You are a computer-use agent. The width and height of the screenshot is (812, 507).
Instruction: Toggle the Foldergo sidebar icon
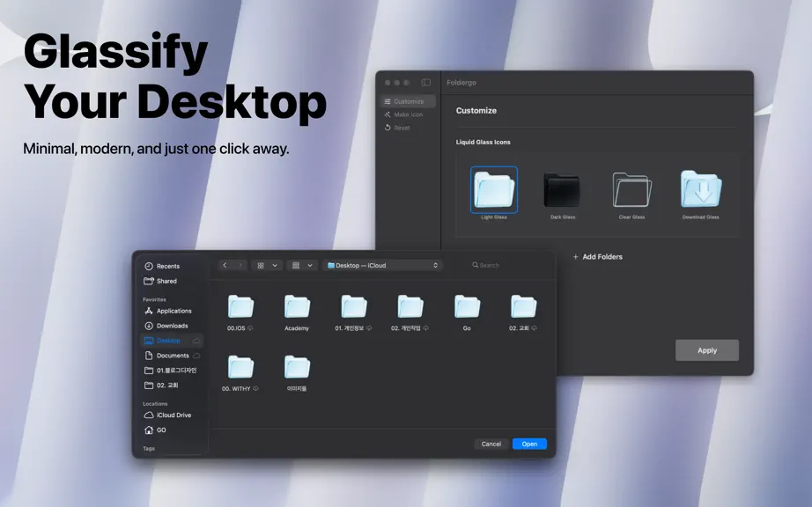coord(425,82)
